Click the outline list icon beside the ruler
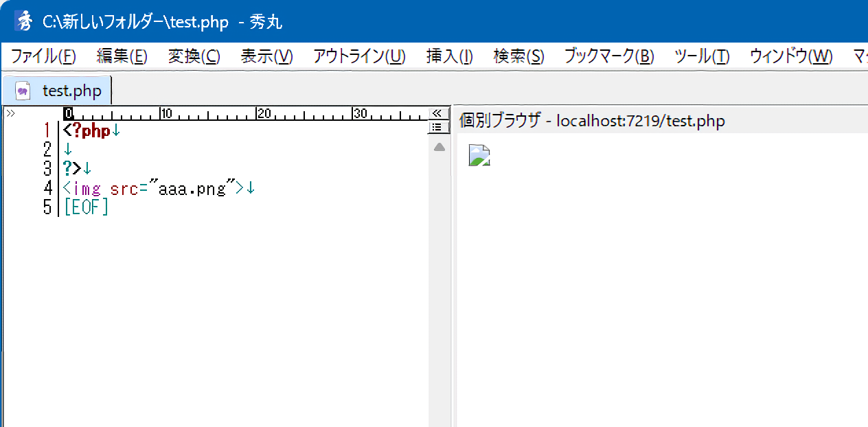The height and width of the screenshot is (427, 868). tap(436, 127)
